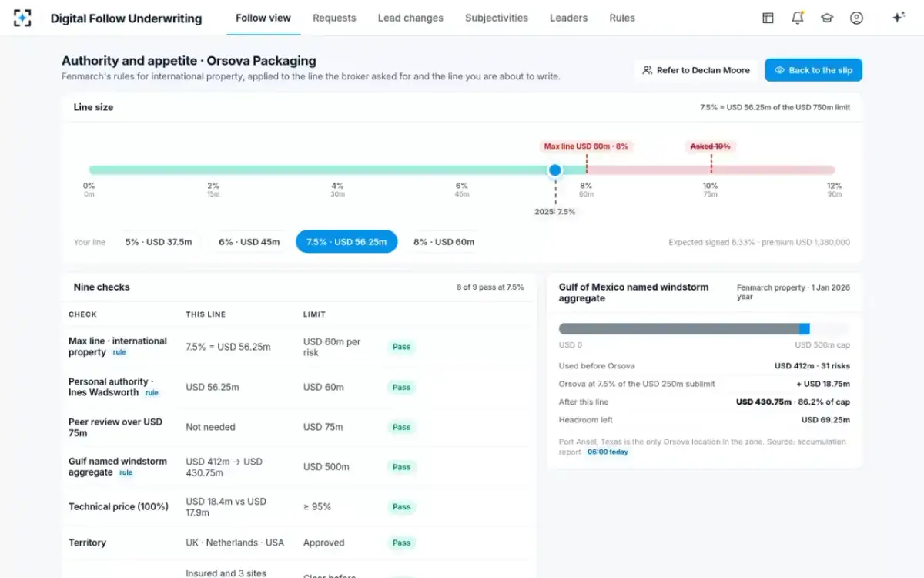Click '+ USD 18.75m' value
The width and height of the screenshot is (924, 578).
[x=822, y=384]
